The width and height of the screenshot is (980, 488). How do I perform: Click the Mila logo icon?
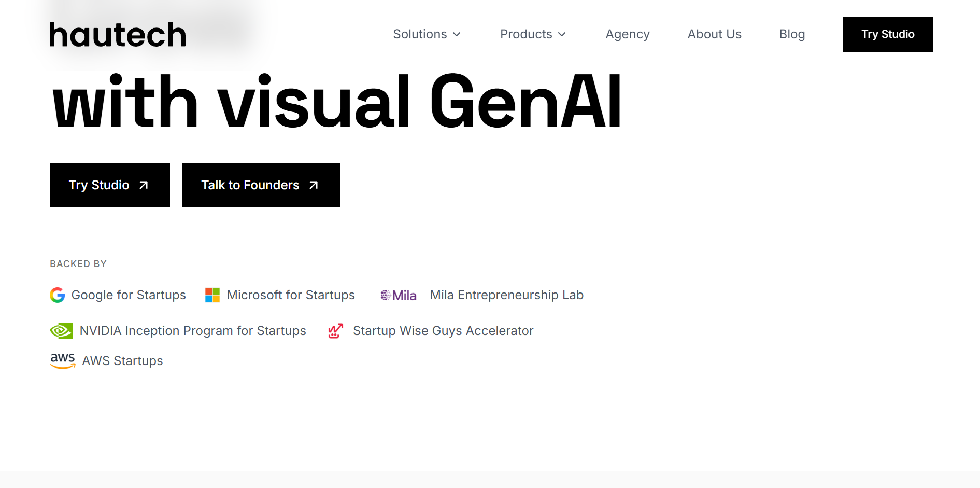click(398, 296)
